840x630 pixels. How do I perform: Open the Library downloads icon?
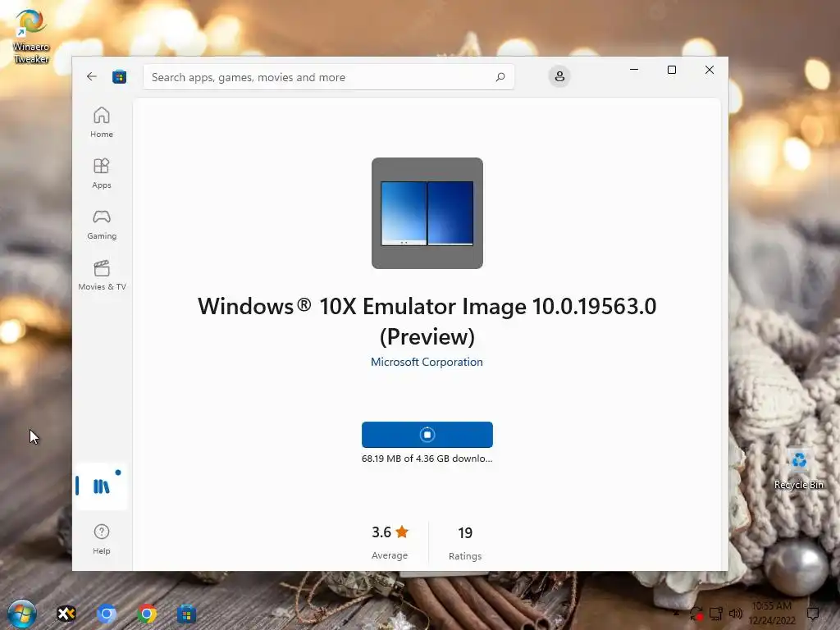coord(101,486)
